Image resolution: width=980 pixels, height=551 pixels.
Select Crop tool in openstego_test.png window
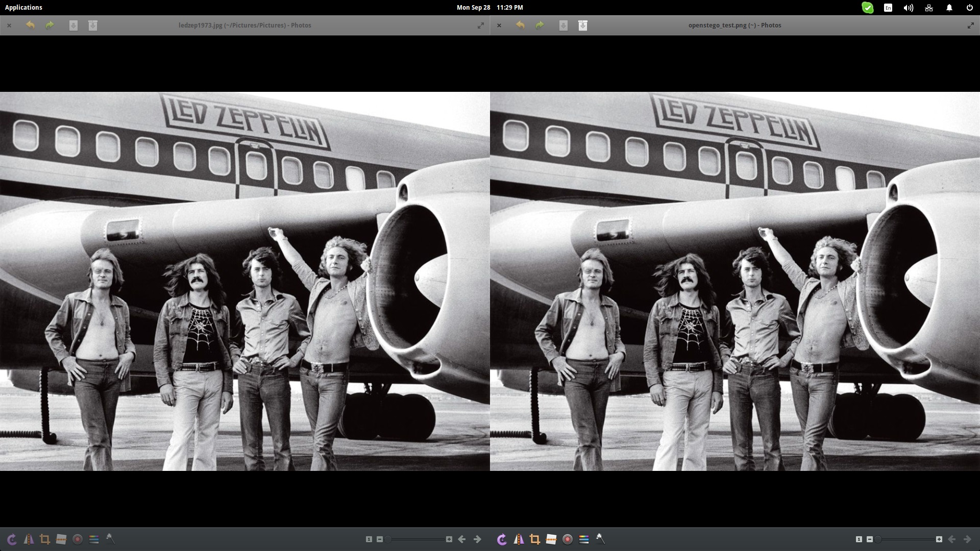point(535,539)
